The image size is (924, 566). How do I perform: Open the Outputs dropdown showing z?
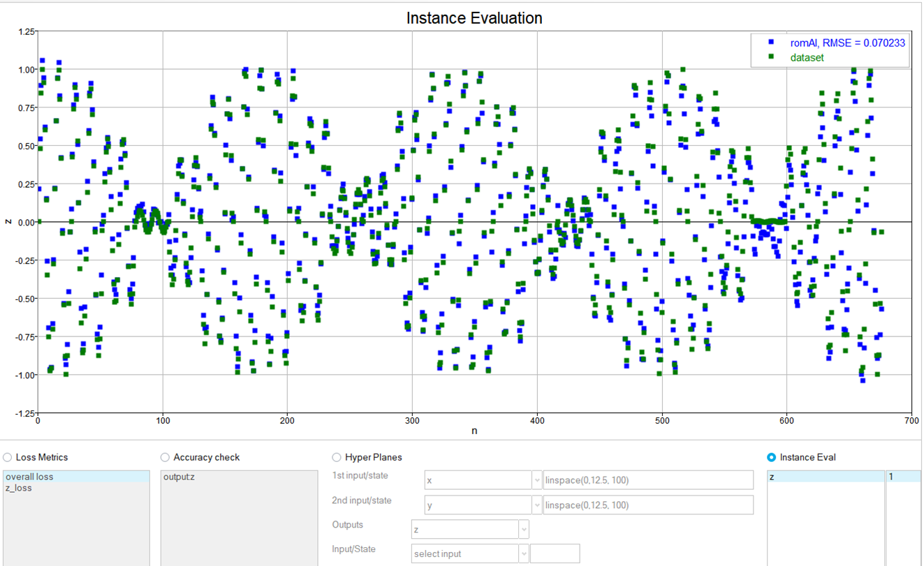470,530
